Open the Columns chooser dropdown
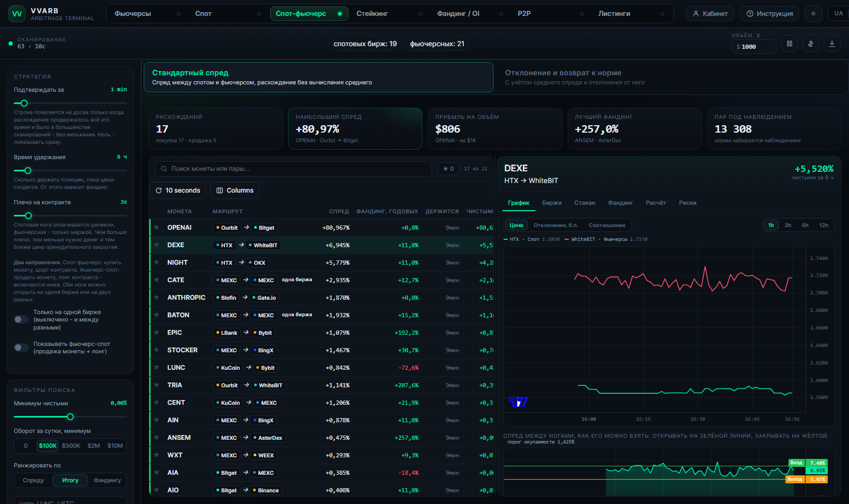This screenshot has height=504, width=849. tap(235, 190)
